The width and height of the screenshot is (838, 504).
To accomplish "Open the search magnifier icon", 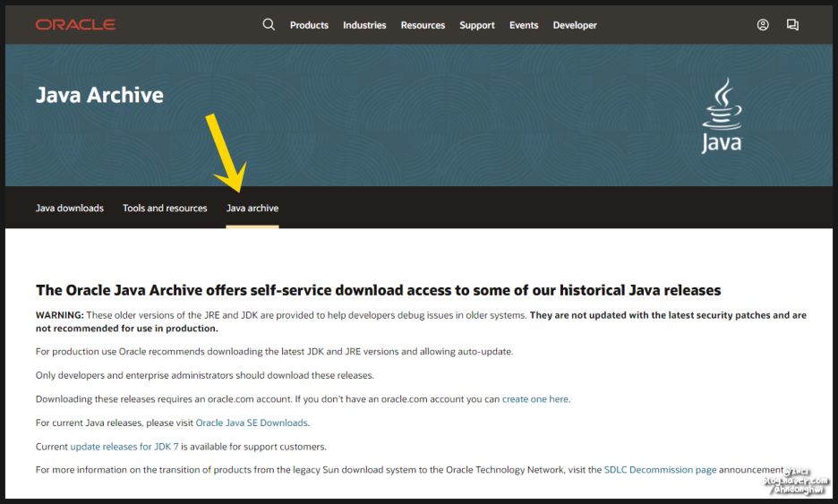I will (269, 24).
